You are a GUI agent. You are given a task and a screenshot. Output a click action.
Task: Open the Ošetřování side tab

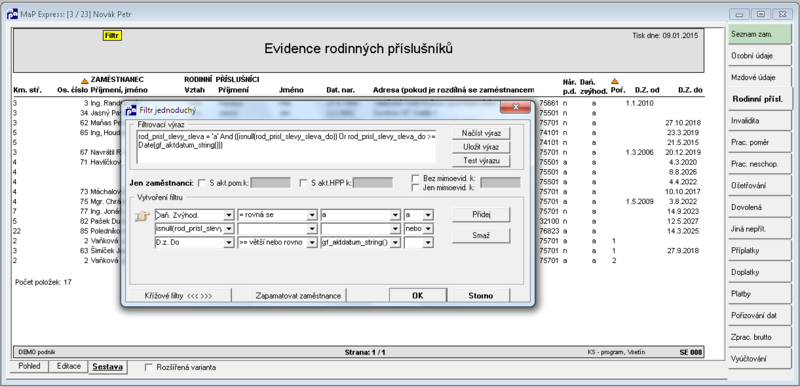(x=759, y=186)
